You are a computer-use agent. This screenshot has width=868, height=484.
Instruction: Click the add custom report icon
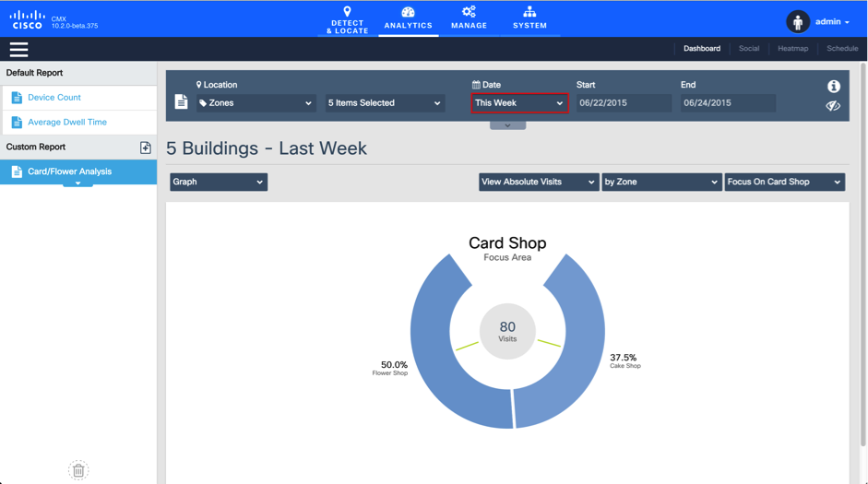tap(146, 148)
